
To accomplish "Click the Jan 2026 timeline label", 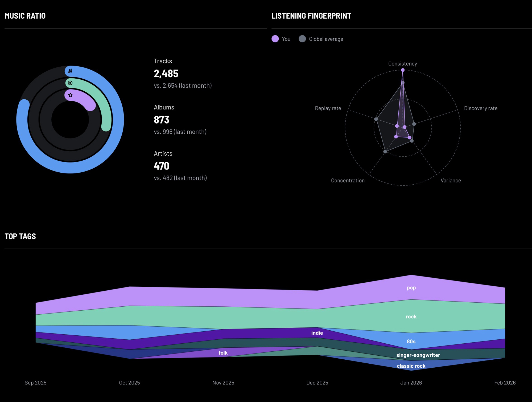I will [411, 383].
